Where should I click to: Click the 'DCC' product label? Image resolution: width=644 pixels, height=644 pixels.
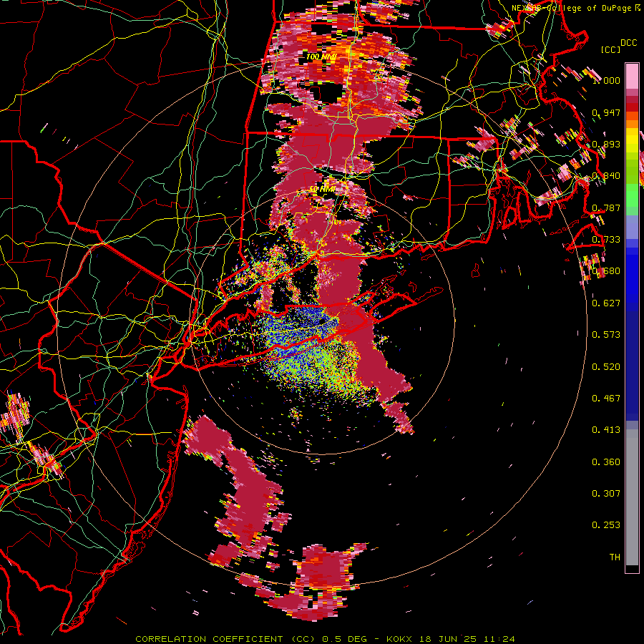628,43
